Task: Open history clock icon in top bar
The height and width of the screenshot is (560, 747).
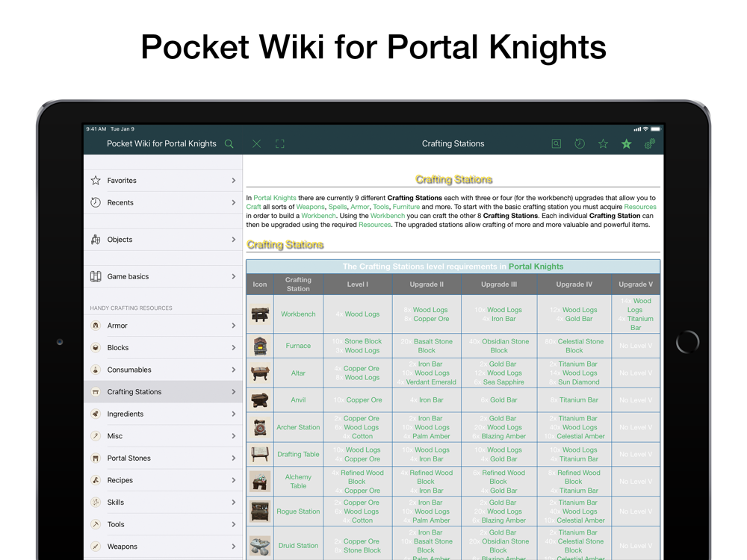Action: 580,143
